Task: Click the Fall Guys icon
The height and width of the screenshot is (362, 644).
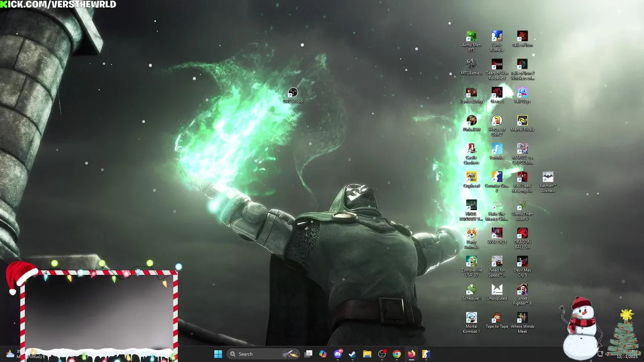Action: tap(523, 96)
